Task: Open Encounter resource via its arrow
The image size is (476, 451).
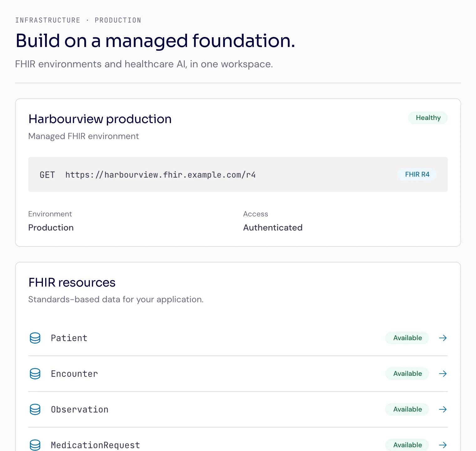Action: pyautogui.click(x=443, y=374)
